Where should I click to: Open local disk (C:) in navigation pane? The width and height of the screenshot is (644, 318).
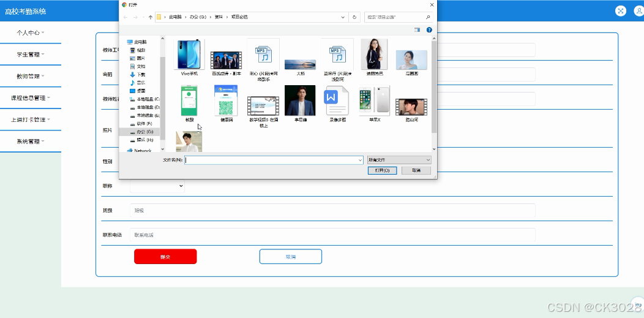pos(144,99)
